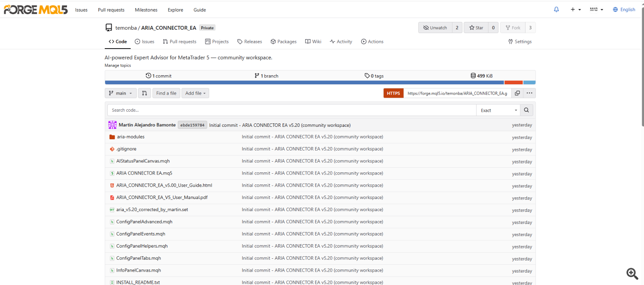Switch to the Wiki tab
Viewport: 644px width, 285px height.
click(313, 42)
